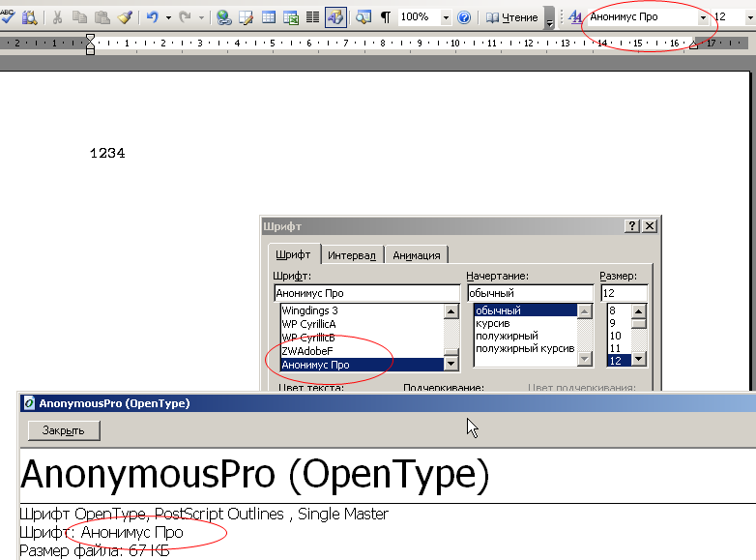
Task: Switch to the Анимация tab
Action: (417, 255)
